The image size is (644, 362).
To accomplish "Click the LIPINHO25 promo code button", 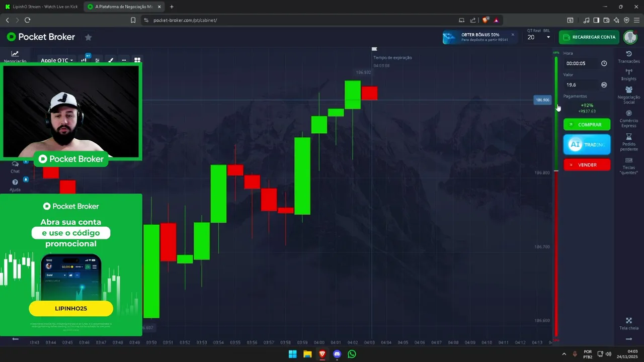I will tap(71, 308).
